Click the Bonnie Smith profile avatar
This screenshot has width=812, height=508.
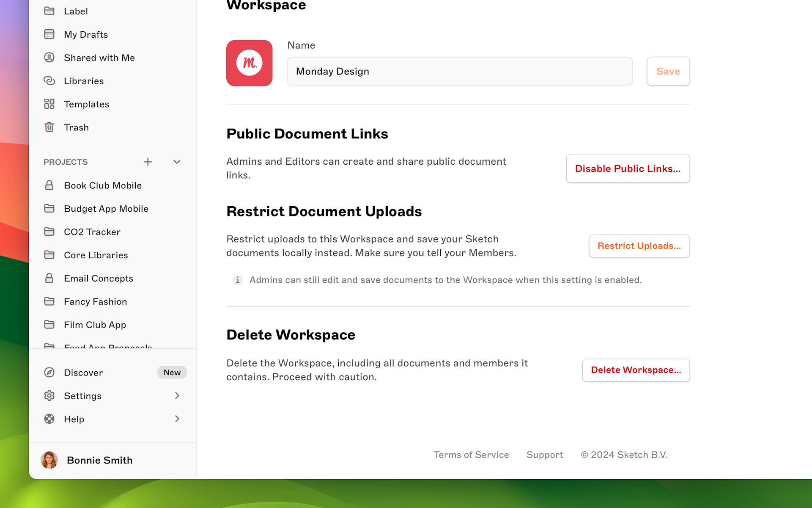(49, 459)
